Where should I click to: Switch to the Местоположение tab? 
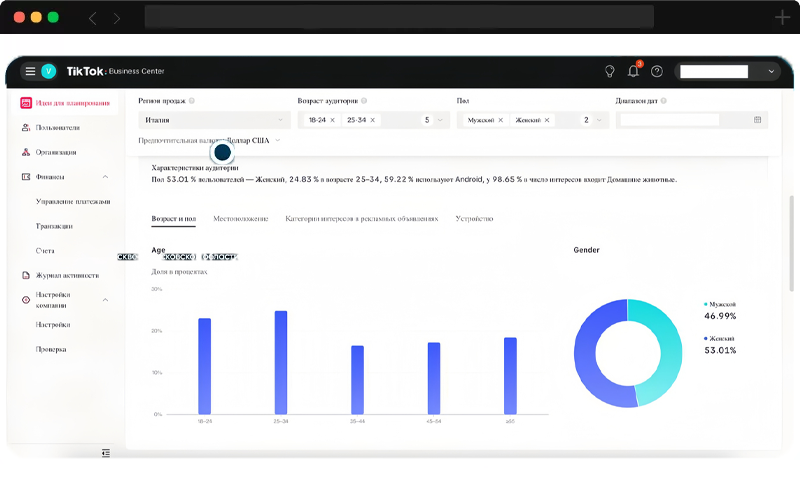point(240,219)
